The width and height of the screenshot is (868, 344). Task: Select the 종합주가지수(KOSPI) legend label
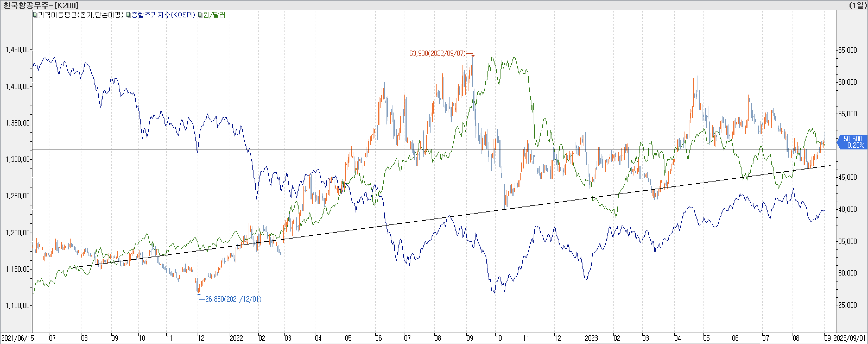pyautogui.click(x=163, y=15)
